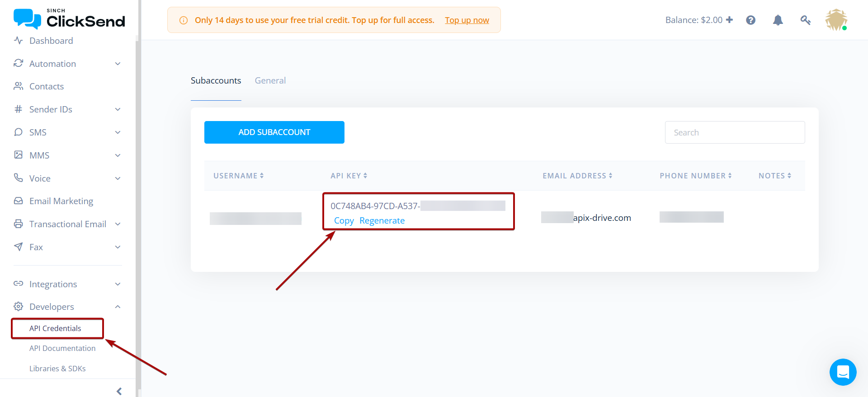
Task: Open the user avatar menu
Action: point(836,20)
